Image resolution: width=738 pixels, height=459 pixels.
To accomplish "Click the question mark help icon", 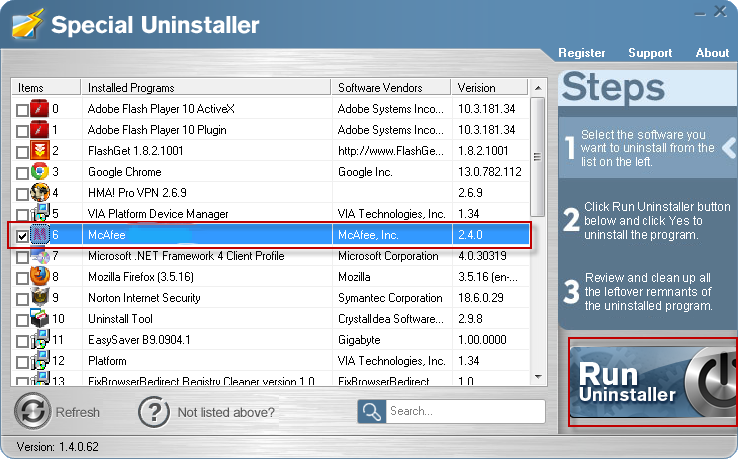I will click(x=153, y=412).
